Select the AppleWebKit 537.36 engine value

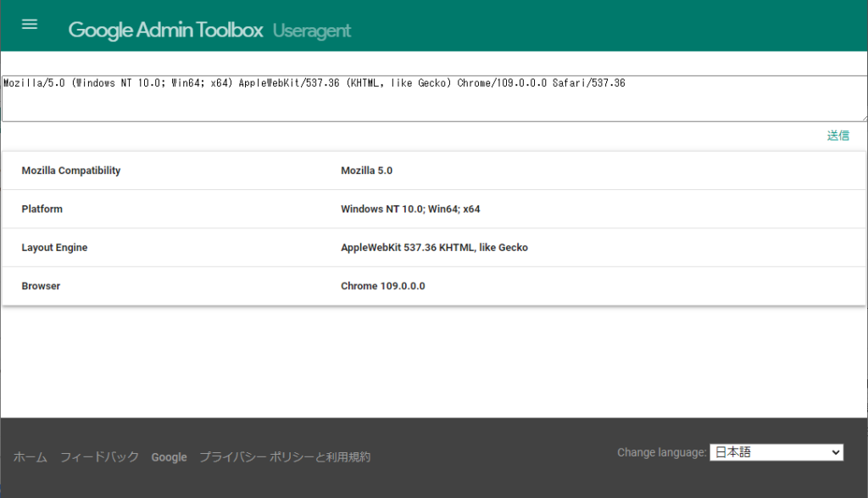(434, 247)
